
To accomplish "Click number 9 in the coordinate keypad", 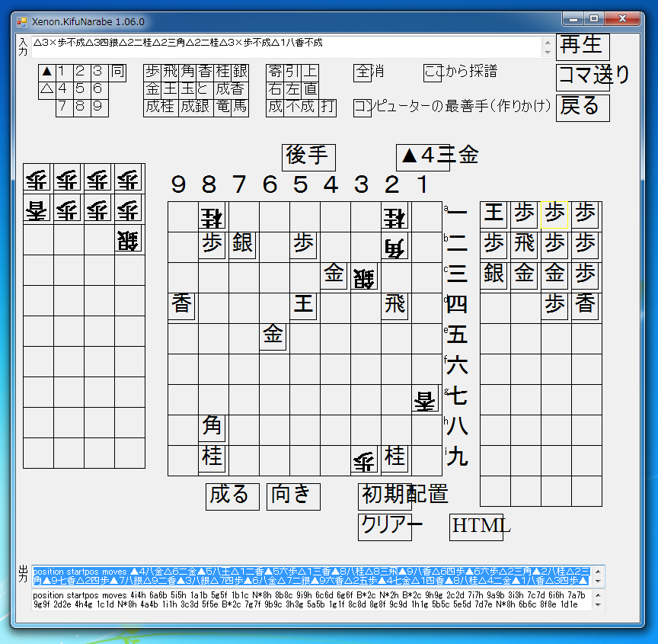I will pyautogui.click(x=100, y=107).
